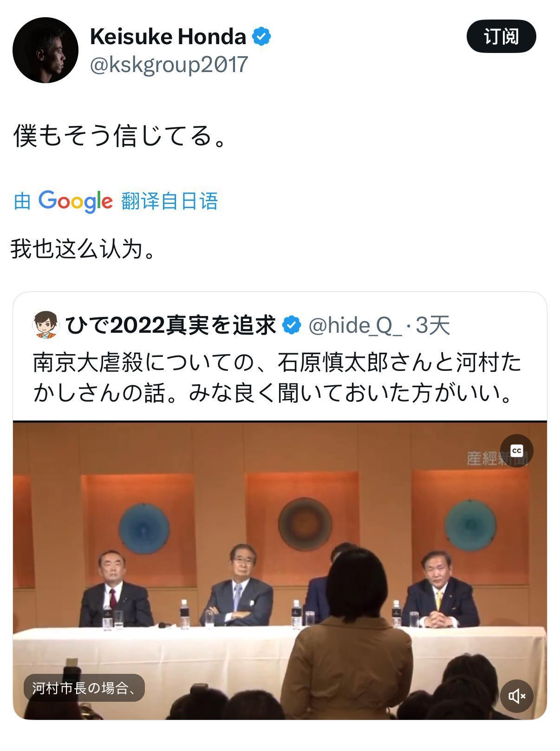Viewport: 560px width, 751px height.
Task: Click the 3天 timestamp on quoted tweet
Action: 433,325
